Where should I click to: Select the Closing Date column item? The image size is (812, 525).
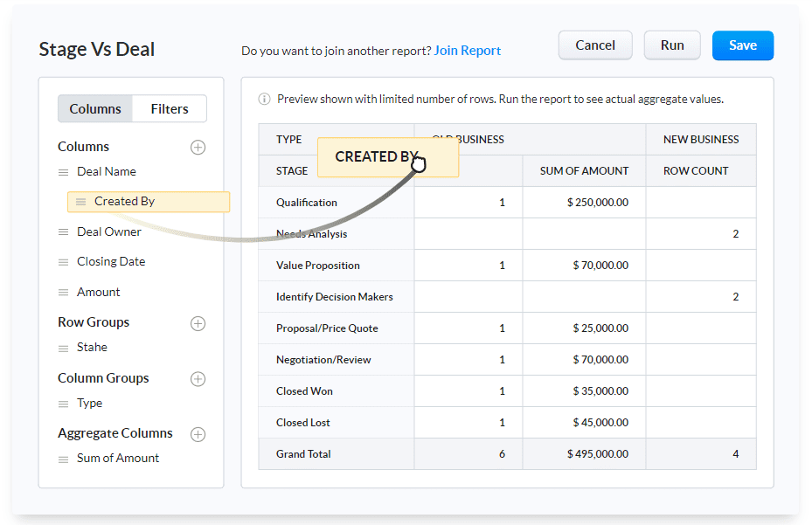(111, 261)
